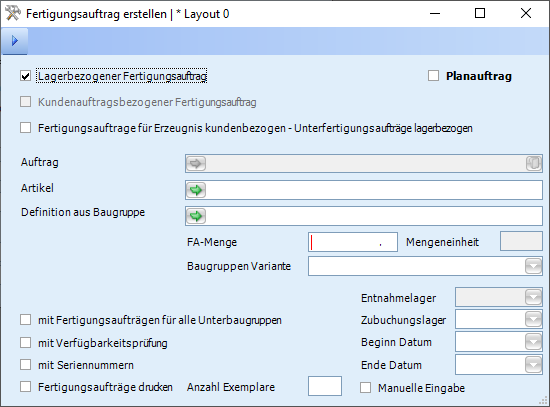Open the Beginn Datum date picker
The image size is (550, 407).
tap(533, 342)
